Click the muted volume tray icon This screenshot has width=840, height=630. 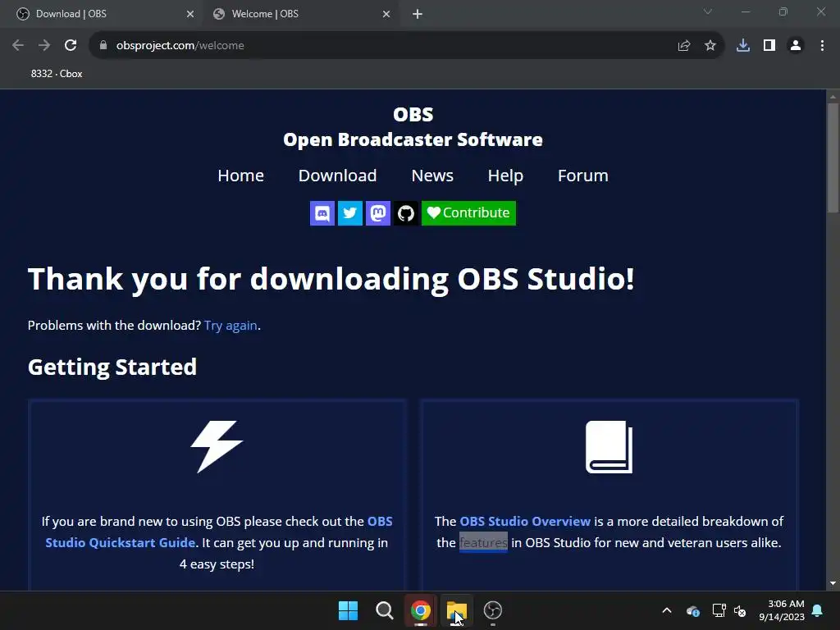pos(741,610)
